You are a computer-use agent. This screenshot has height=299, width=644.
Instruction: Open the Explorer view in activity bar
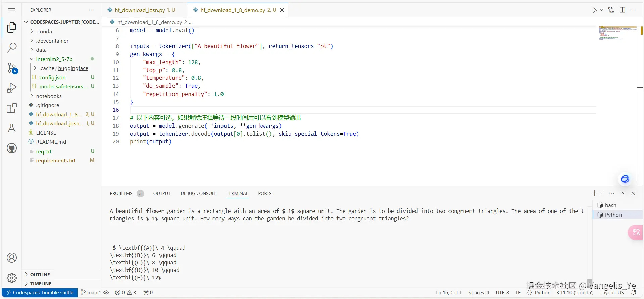click(x=12, y=27)
